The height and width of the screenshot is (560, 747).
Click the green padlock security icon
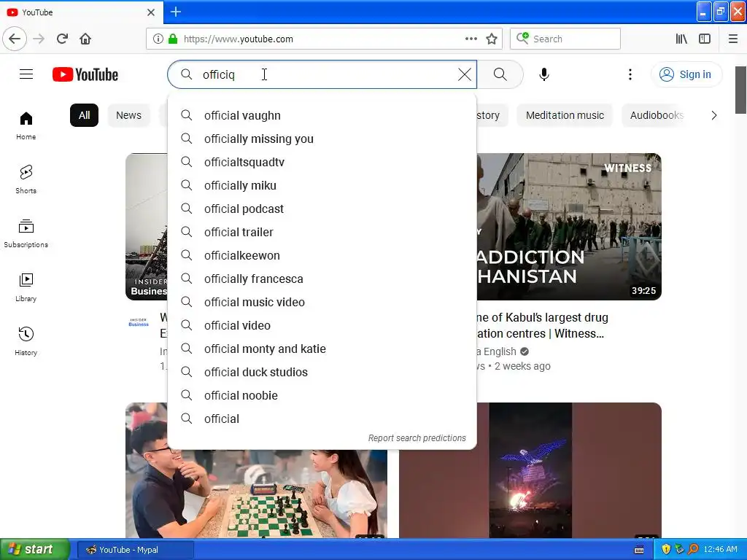173,39
